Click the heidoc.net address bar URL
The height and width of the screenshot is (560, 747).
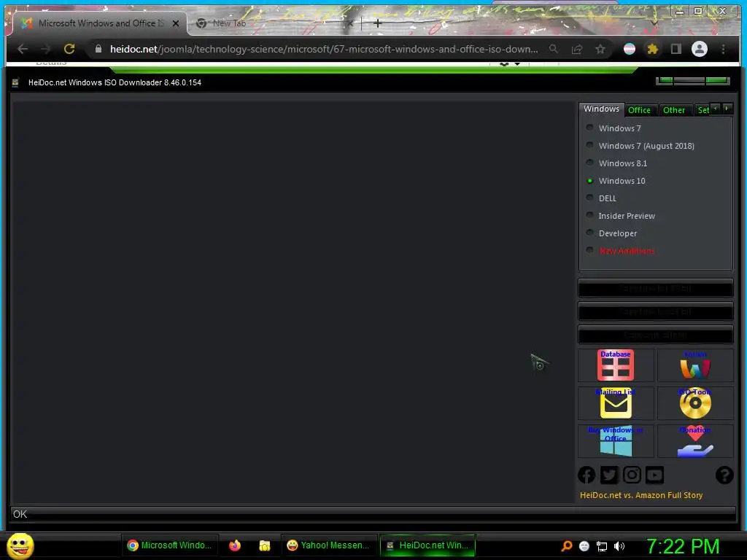point(324,49)
